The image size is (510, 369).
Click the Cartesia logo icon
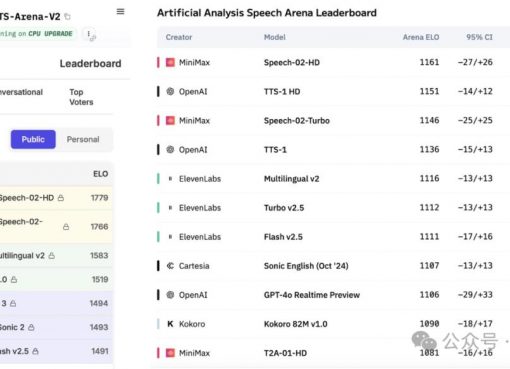point(170,266)
